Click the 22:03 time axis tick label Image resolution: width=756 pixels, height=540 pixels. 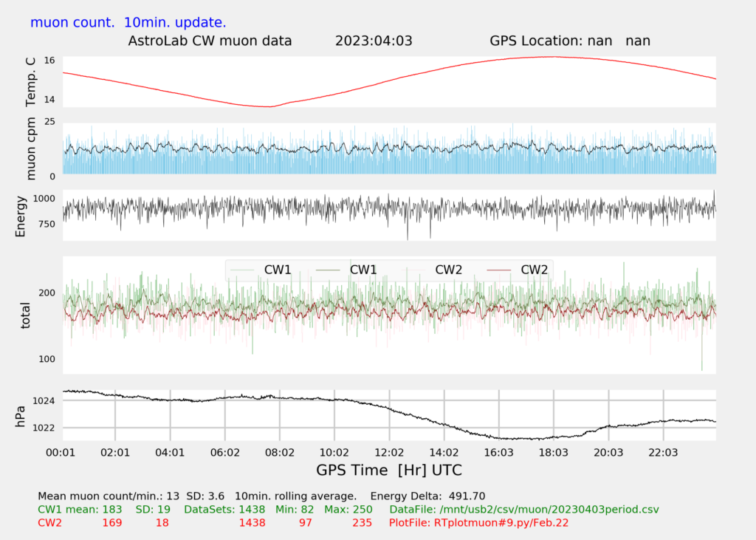click(662, 451)
